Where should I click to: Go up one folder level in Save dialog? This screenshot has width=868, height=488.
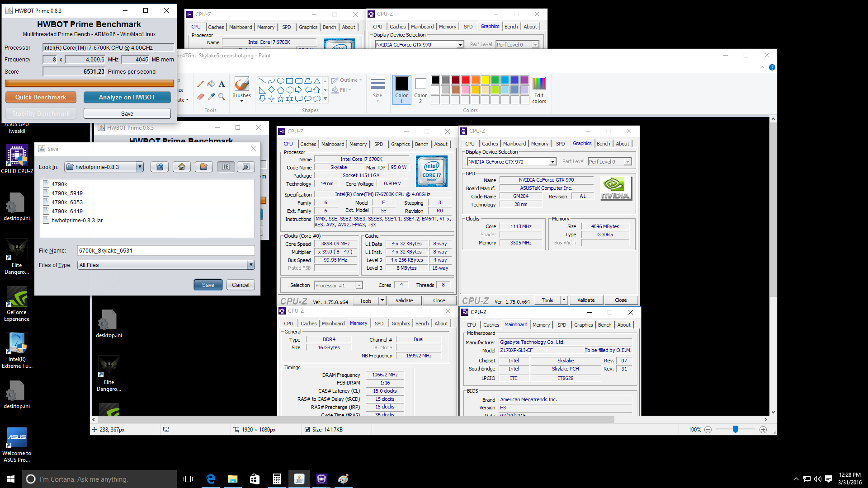(160, 167)
